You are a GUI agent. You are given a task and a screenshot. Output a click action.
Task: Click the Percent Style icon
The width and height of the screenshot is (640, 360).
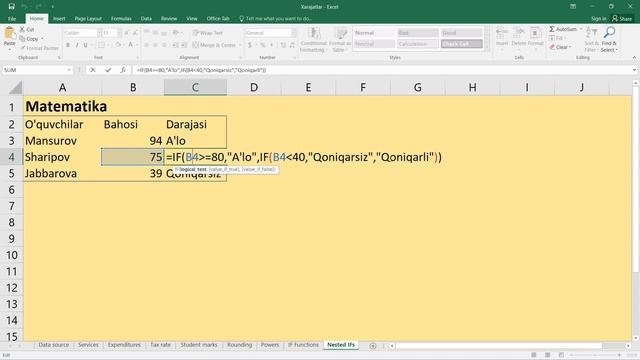[262, 45]
